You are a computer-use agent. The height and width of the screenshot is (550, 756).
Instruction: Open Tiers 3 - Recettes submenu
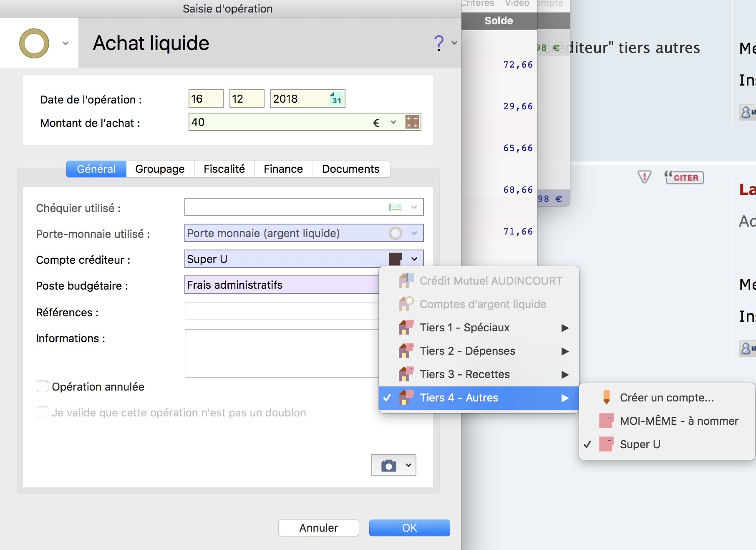[x=479, y=374]
